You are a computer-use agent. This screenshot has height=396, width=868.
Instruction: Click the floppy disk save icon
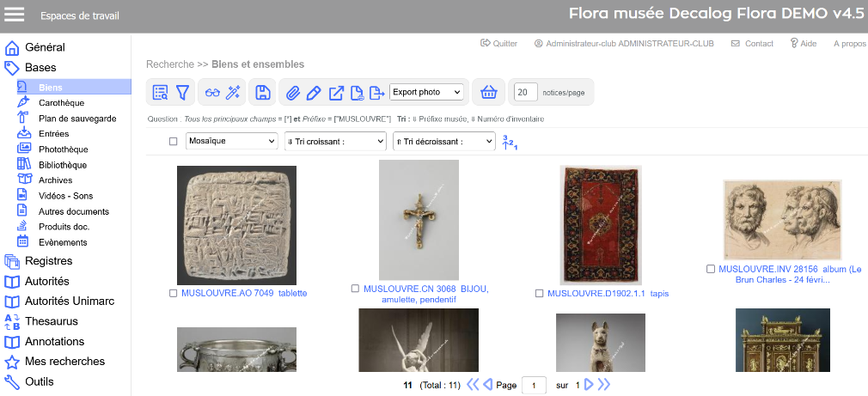point(264,93)
